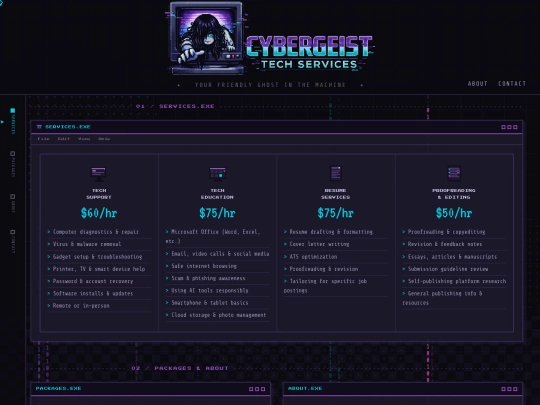The image size is (540, 405).
Task: Click the Cybergeist ghost monitor logo
Action: coord(207,38)
